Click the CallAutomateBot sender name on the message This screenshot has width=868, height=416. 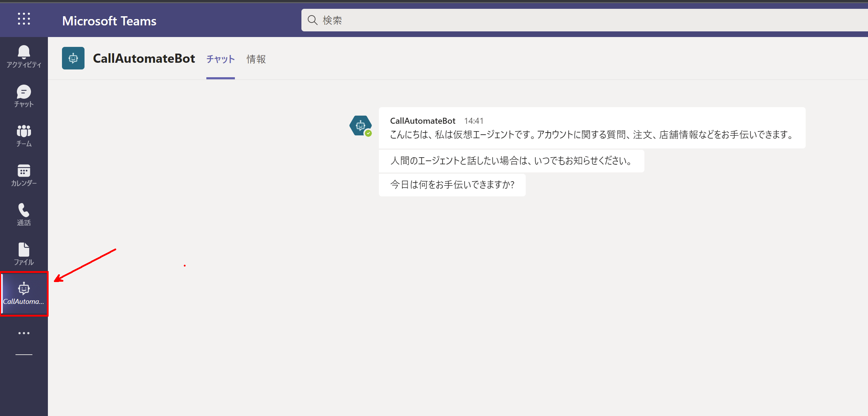tap(422, 120)
